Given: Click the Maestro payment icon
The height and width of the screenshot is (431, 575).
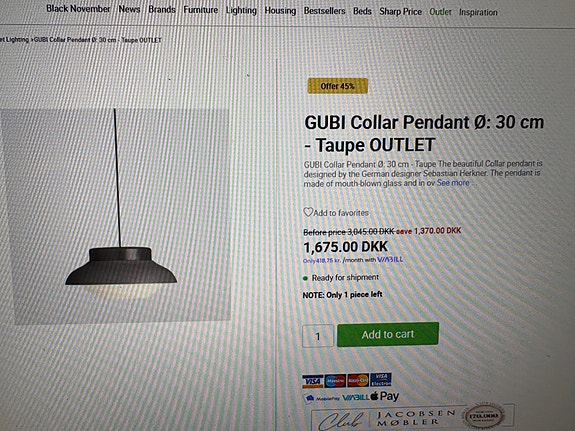Looking at the screenshot, I should click(x=335, y=381).
